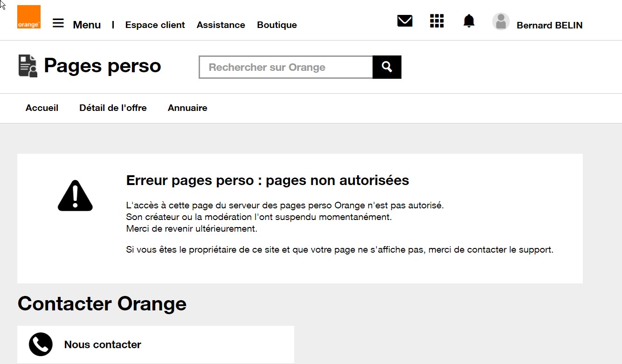Click the search magnifier icon

(x=387, y=67)
